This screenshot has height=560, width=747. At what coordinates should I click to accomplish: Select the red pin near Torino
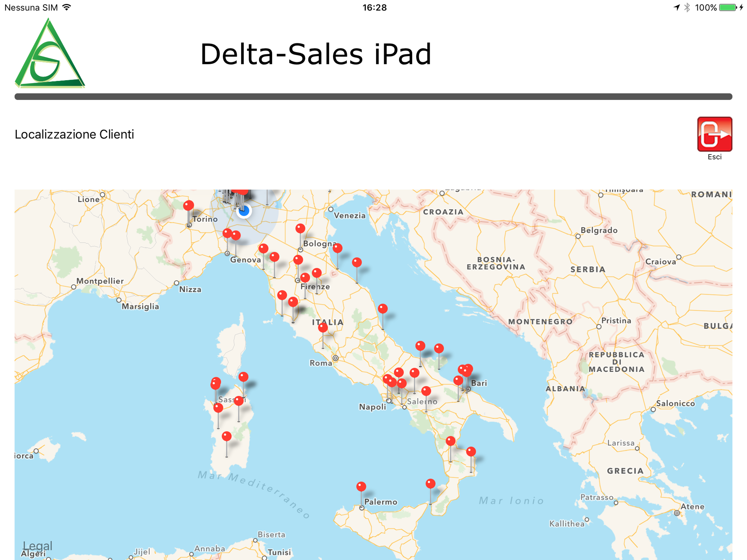pos(188,205)
